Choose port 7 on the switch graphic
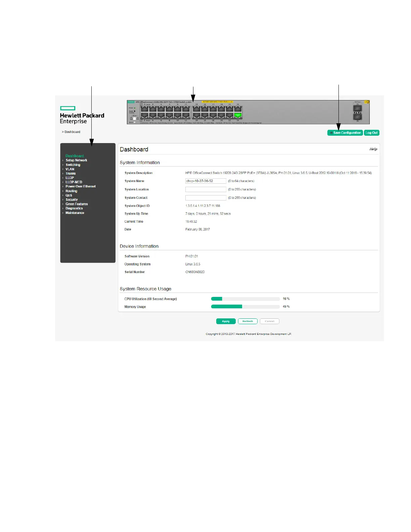This screenshot has width=411, height=532. (x=169, y=109)
